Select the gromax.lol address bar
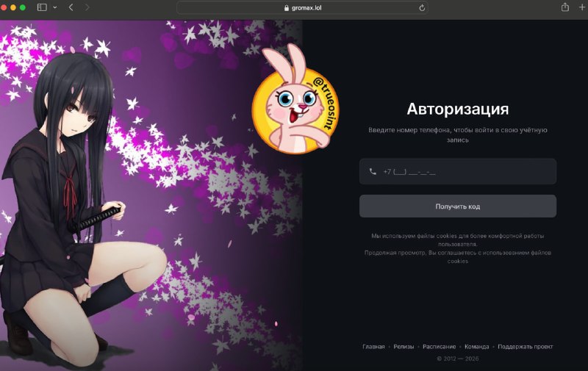Image resolution: width=588 pixels, height=371 pixels. click(x=302, y=7)
